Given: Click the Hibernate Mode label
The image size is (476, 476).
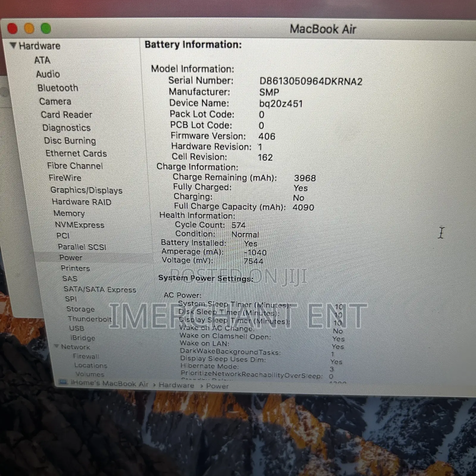Looking at the screenshot, I should [209, 366].
